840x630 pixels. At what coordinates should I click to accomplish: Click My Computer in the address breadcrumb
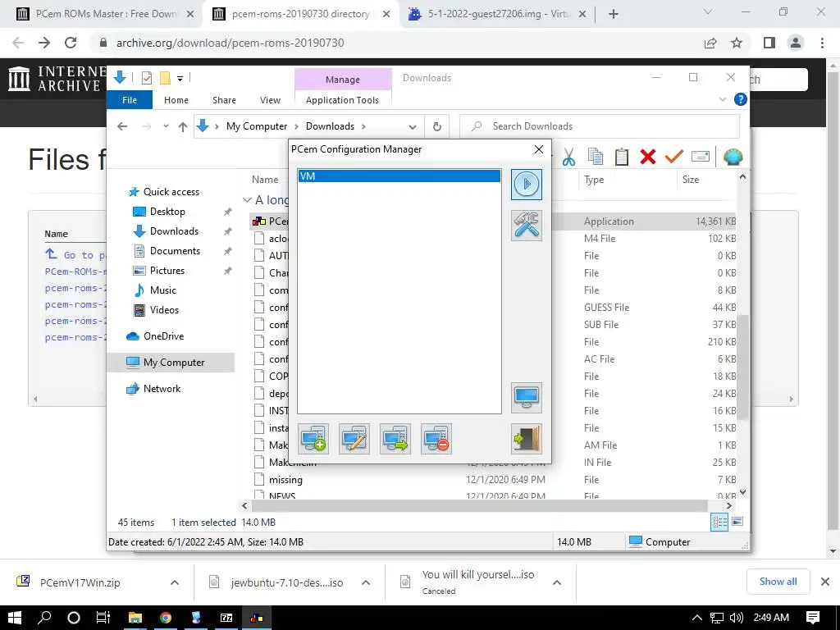click(x=257, y=126)
